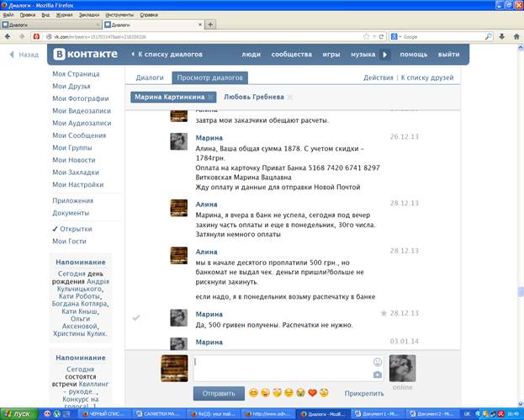Click the browser forward arrow button

point(22,37)
